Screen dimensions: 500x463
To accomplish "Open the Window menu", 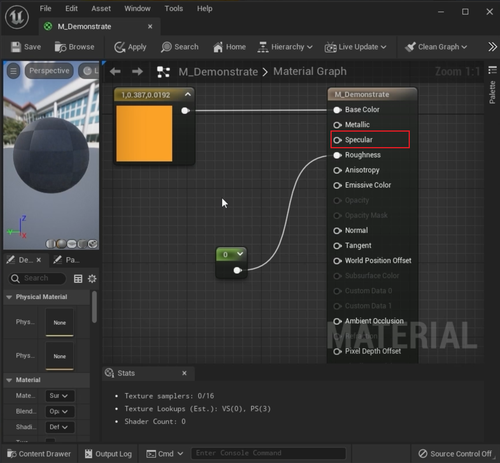I will [x=137, y=8].
